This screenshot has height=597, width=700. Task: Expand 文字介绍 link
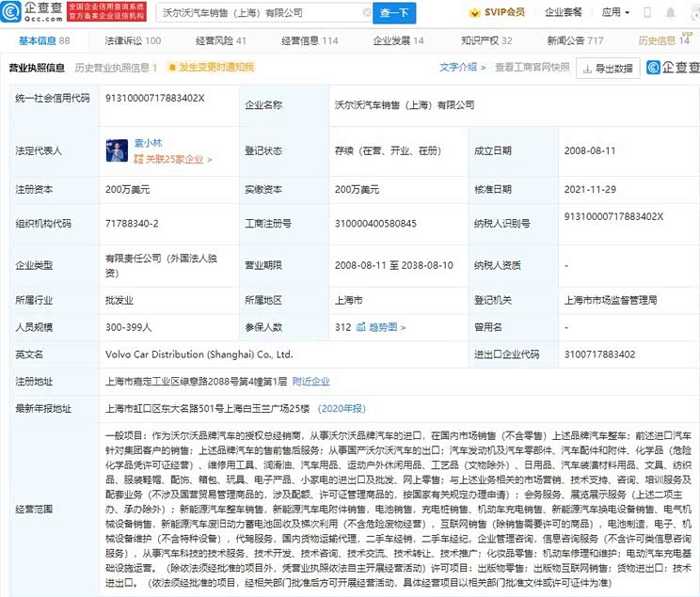click(462, 68)
